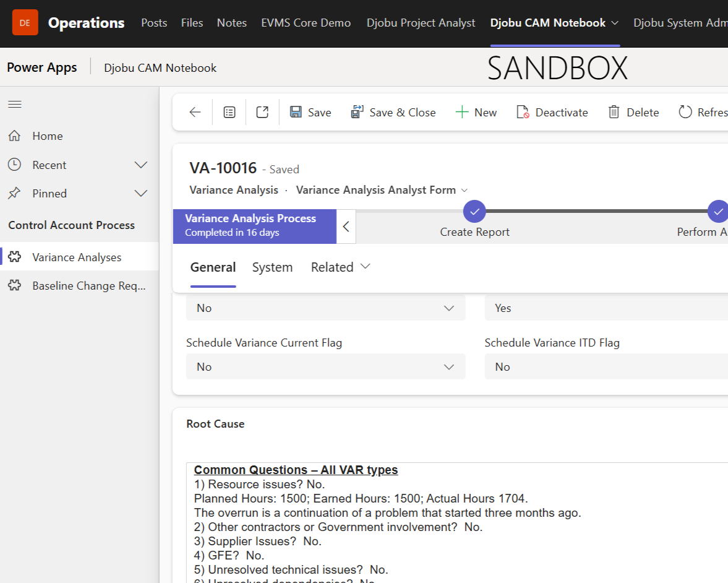
Task: Expand the Related tab dropdown
Action: [x=366, y=266]
